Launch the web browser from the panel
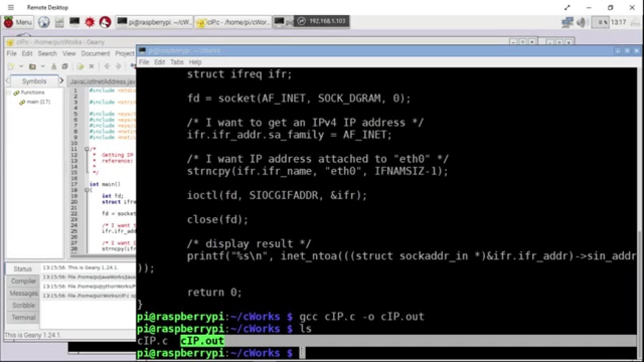 44,22
